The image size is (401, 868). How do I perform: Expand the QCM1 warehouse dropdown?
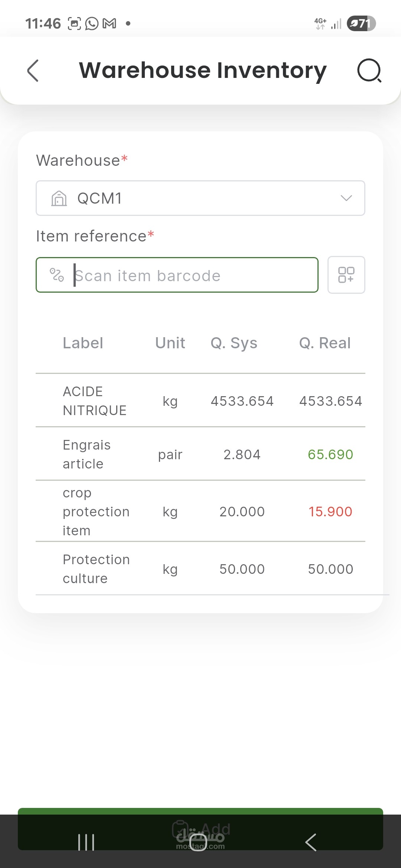click(346, 198)
